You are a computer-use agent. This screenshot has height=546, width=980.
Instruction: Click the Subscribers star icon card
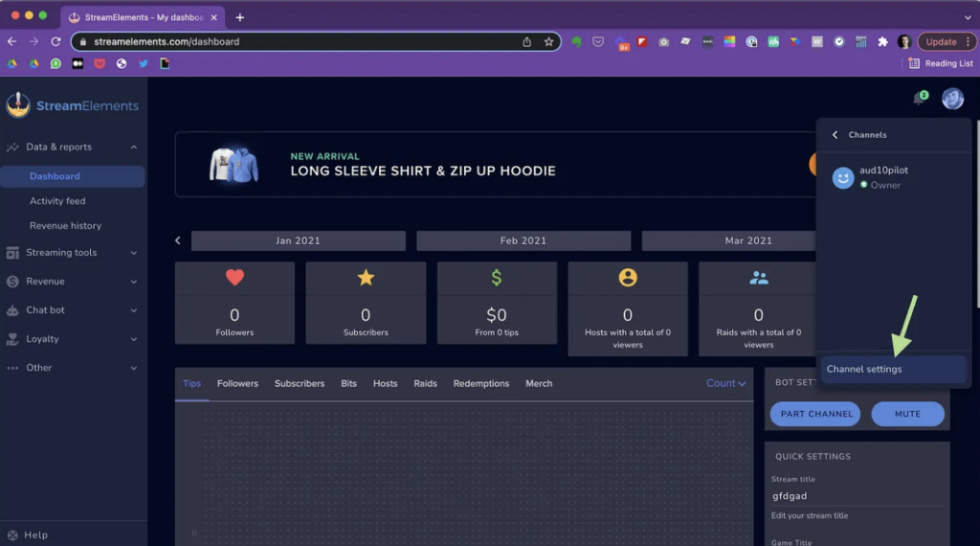(x=366, y=303)
